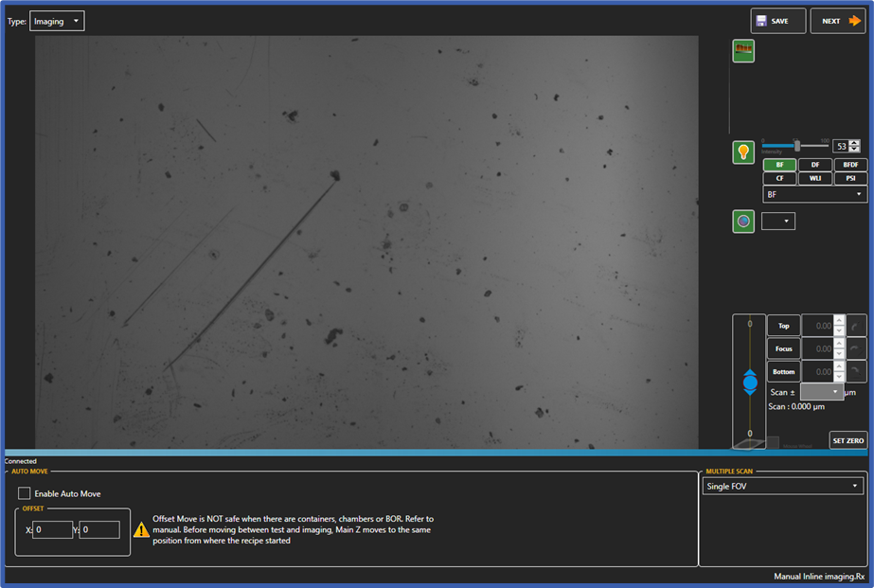The width and height of the screenshot is (874, 588).
Task: Select the PSI imaging mode tab
Action: click(x=849, y=178)
